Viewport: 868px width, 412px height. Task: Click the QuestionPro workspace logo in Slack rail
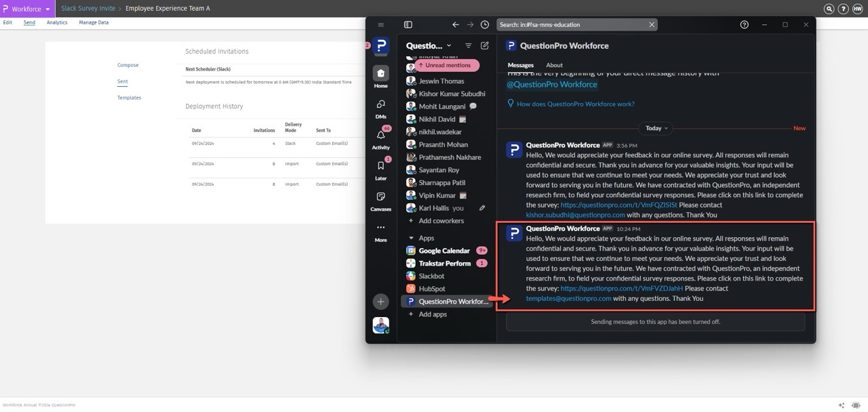(x=381, y=46)
